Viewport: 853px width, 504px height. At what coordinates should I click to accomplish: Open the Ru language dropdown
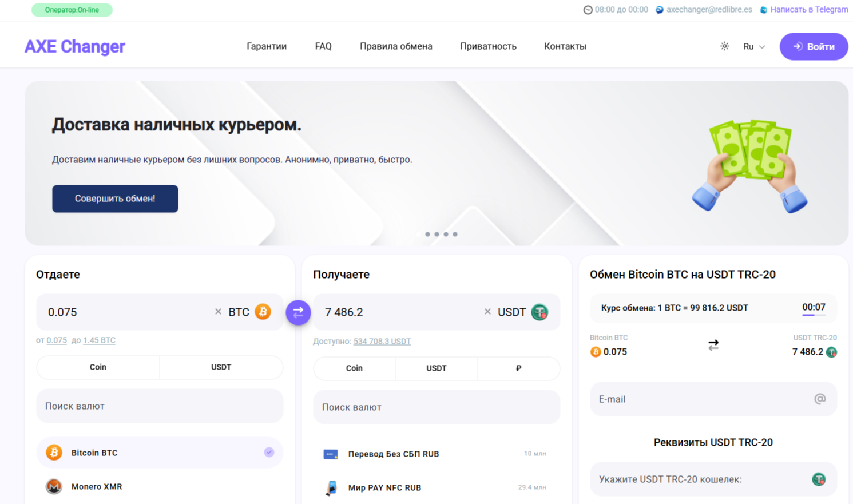[x=754, y=47]
